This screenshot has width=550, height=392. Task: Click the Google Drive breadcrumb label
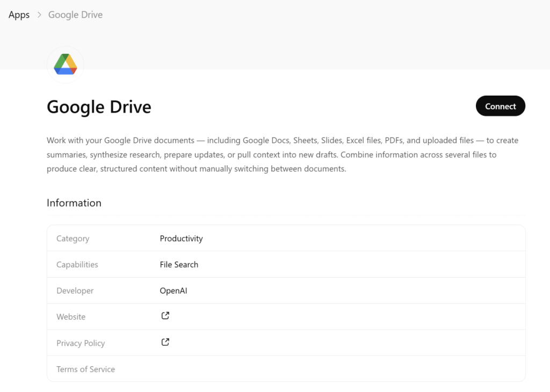point(75,14)
